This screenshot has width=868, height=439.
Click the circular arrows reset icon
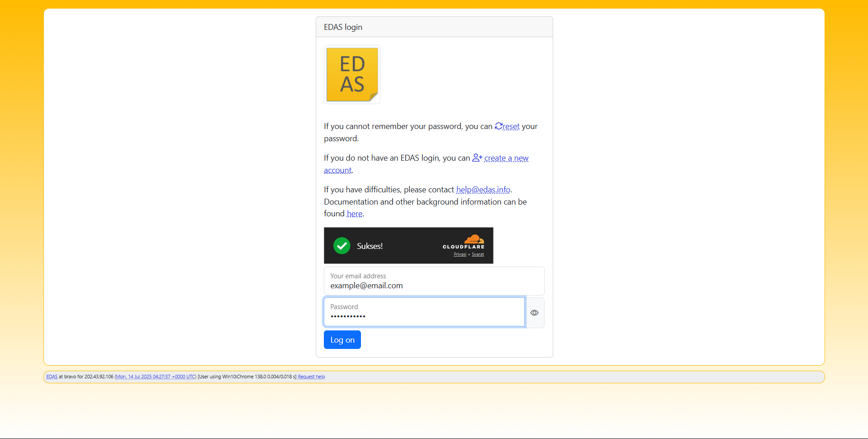pyautogui.click(x=498, y=126)
